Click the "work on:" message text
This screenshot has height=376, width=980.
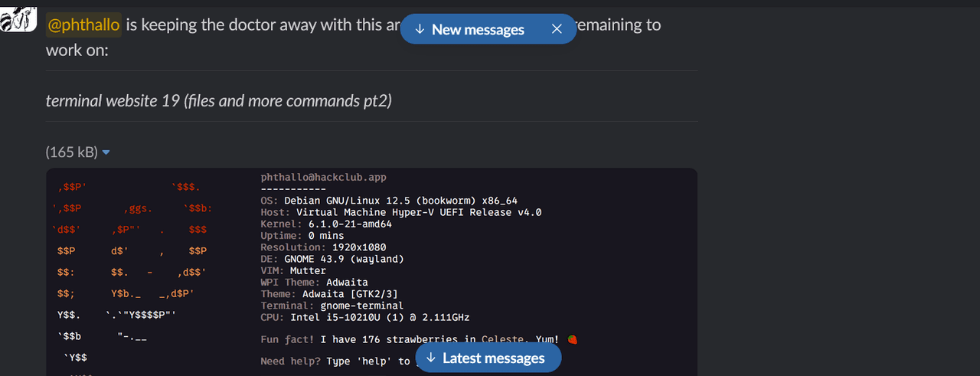coord(77,51)
